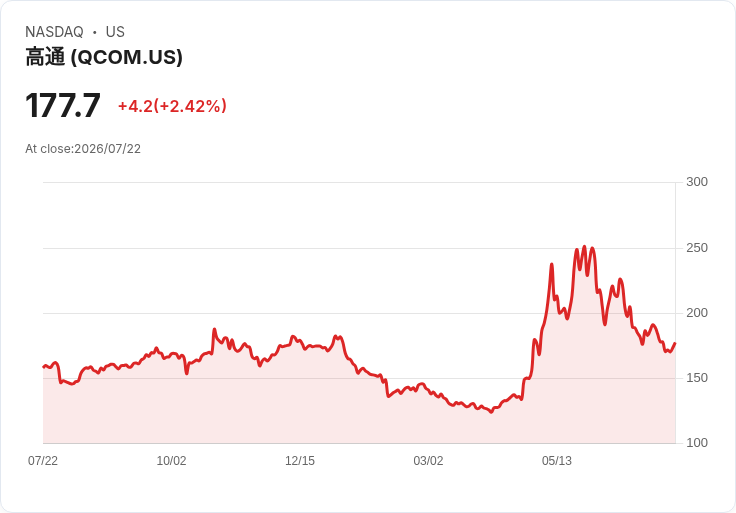Click the 10/02 x-axis date label
The height and width of the screenshot is (513, 736).
tap(171, 461)
